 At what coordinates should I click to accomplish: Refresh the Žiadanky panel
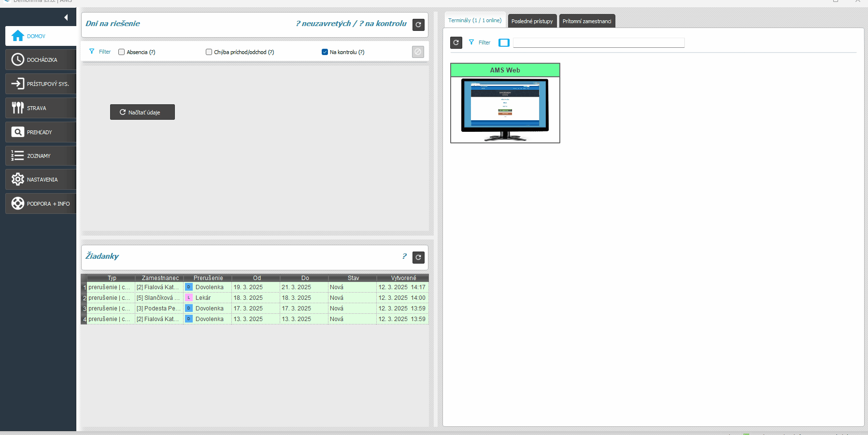(418, 257)
